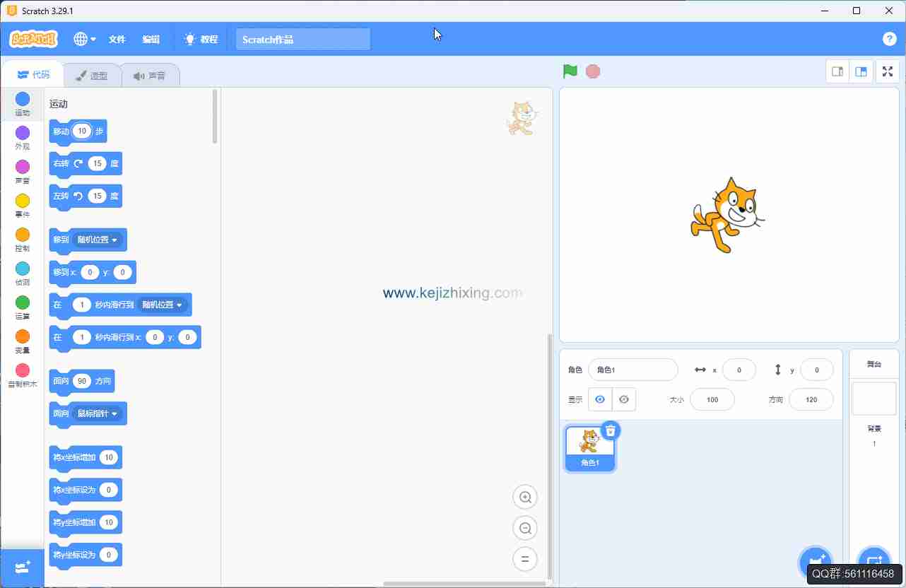The image size is (906, 588).
Task: Switch to small stage layout
Action: [838, 71]
